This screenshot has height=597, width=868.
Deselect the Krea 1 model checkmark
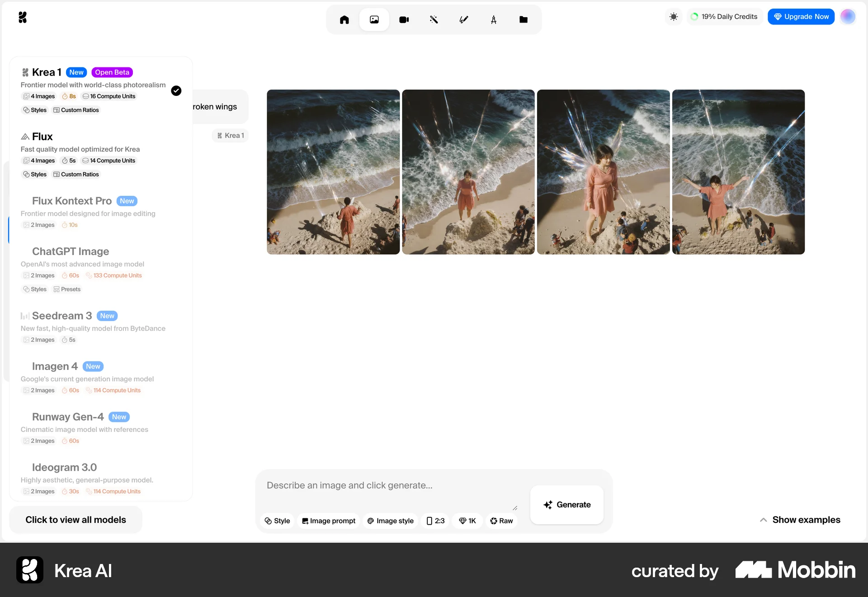coord(176,91)
